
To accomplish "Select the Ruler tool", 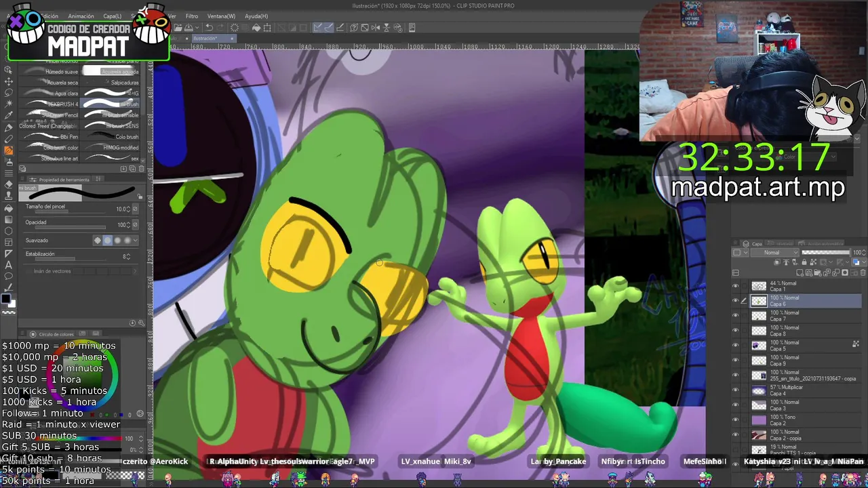I will pos(8,253).
